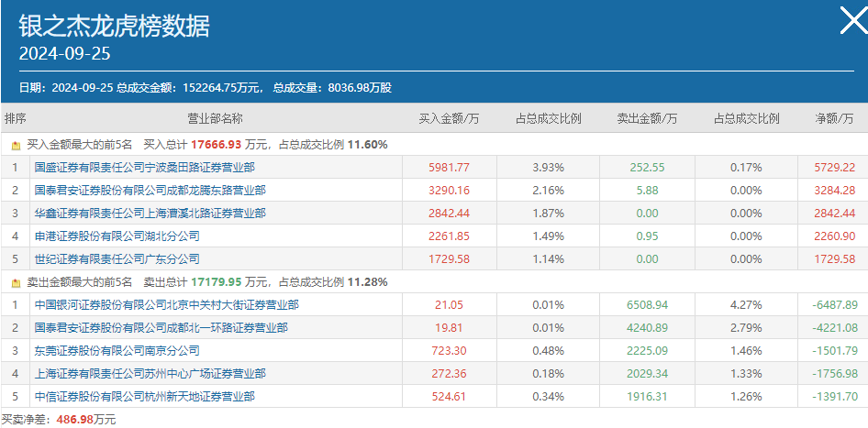Open 国盛证券有限责任公司宁波桑田路证券营业部 link
The height and width of the screenshot is (428, 868).
pyautogui.click(x=144, y=167)
